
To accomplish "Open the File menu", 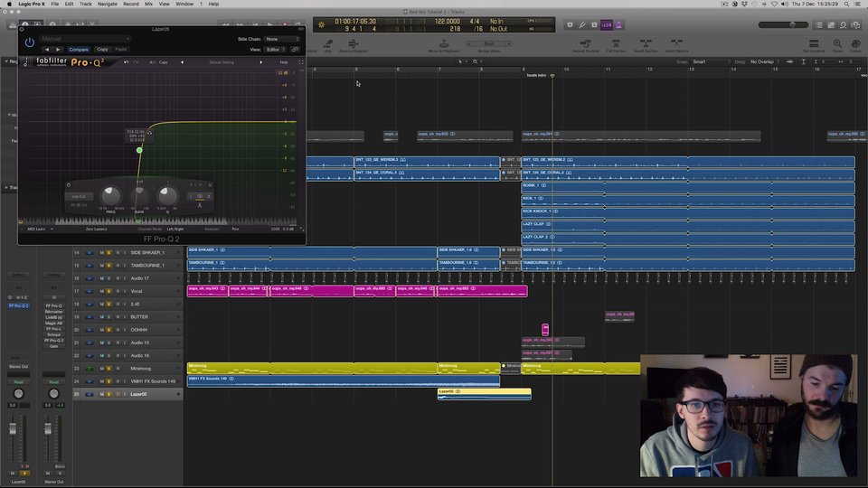I will click(55, 4).
